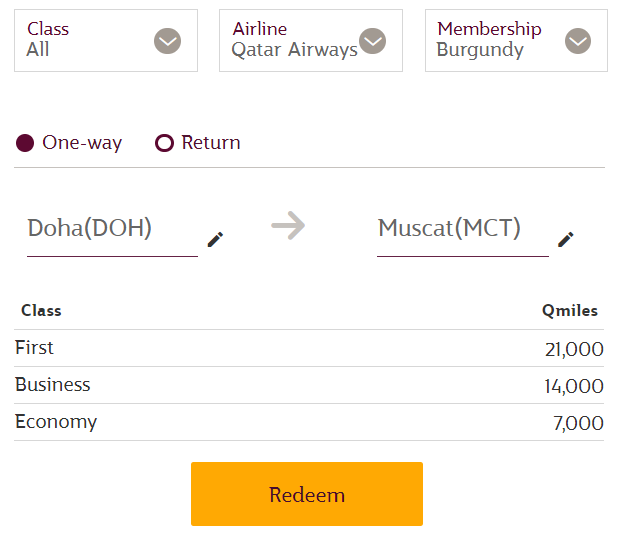Click the pencil icon next to Muscat(MCT)
This screenshot has width=621, height=549.
(x=566, y=240)
